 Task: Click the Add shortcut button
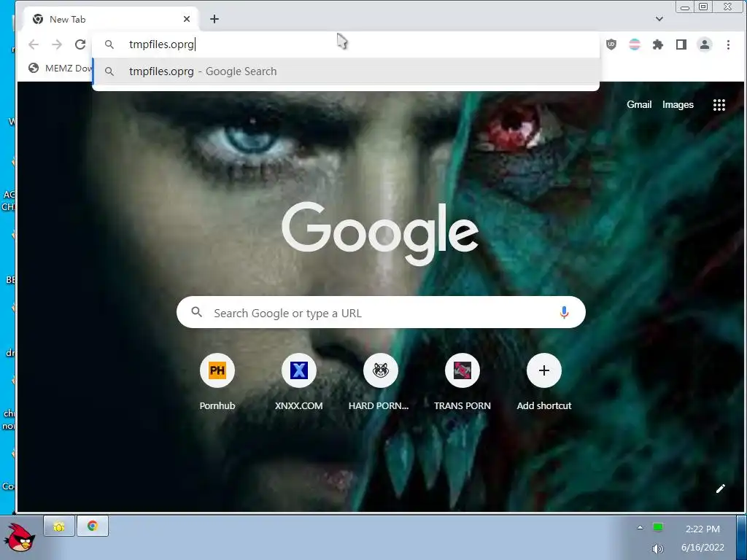pos(544,382)
